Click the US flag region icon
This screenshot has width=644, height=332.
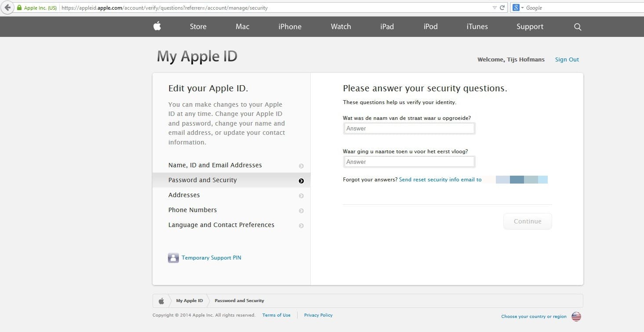click(576, 316)
